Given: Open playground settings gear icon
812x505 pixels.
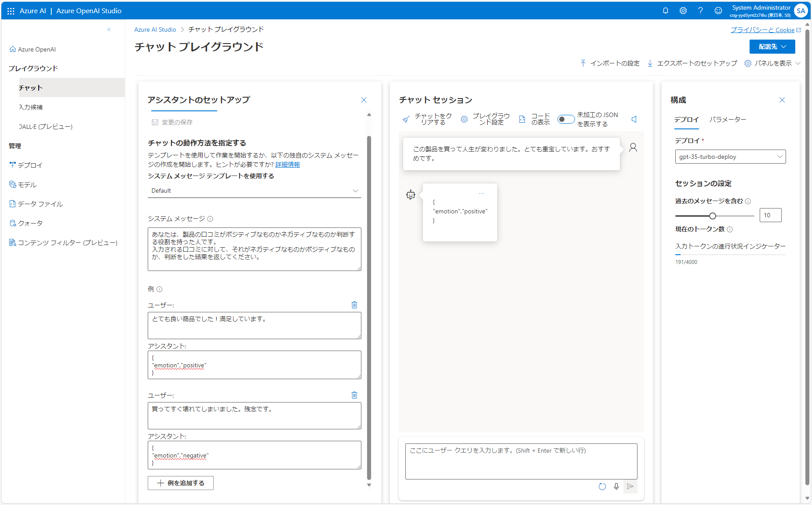Looking at the screenshot, I should coord(464,119).
